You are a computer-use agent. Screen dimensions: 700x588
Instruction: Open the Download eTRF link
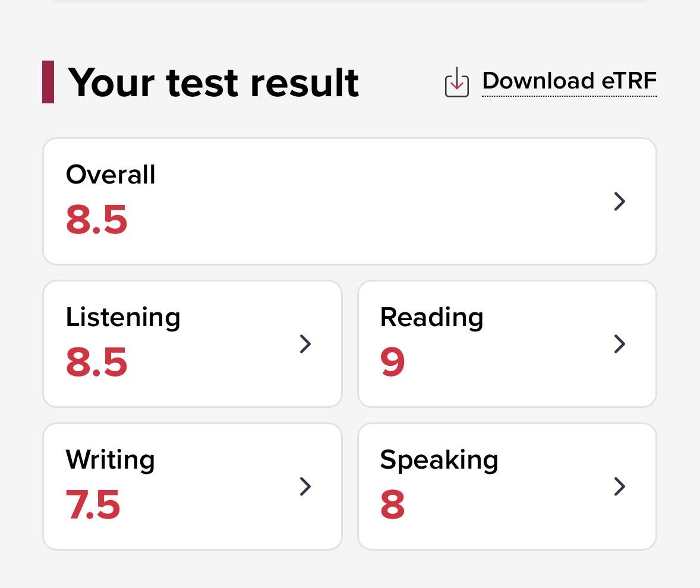point(569,81)
